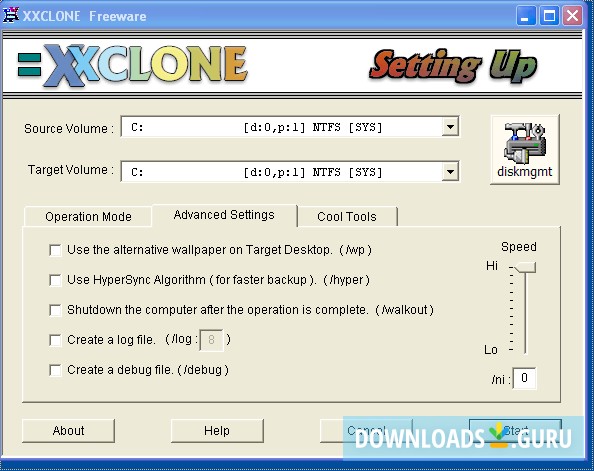Minimize the XXCLONE window

[526, 16]
